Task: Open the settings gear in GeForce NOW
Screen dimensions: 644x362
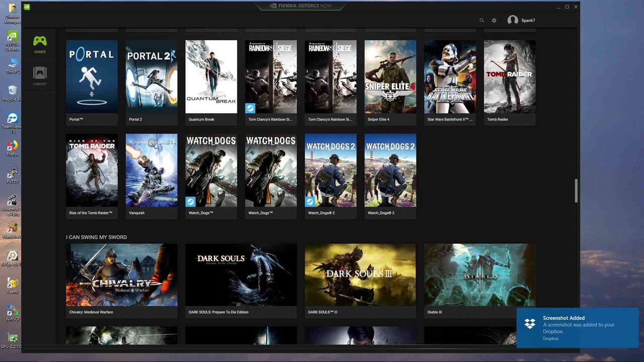Action: (x=494, y=21)
